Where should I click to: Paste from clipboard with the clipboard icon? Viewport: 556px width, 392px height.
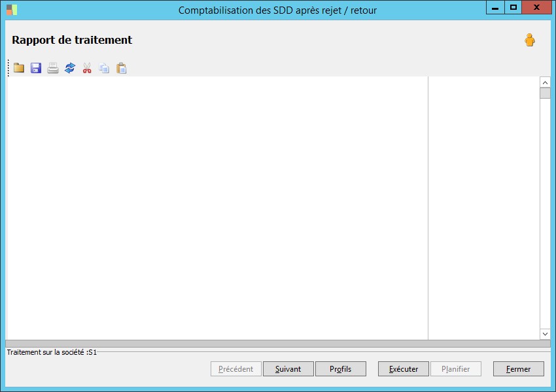click(121, 68)
